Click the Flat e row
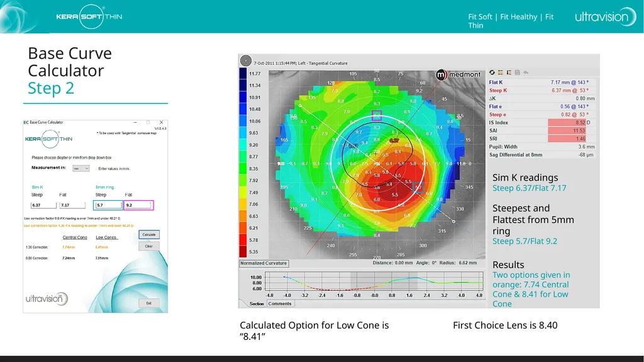This screenshot has height=362, width=644. pos(541,106)
